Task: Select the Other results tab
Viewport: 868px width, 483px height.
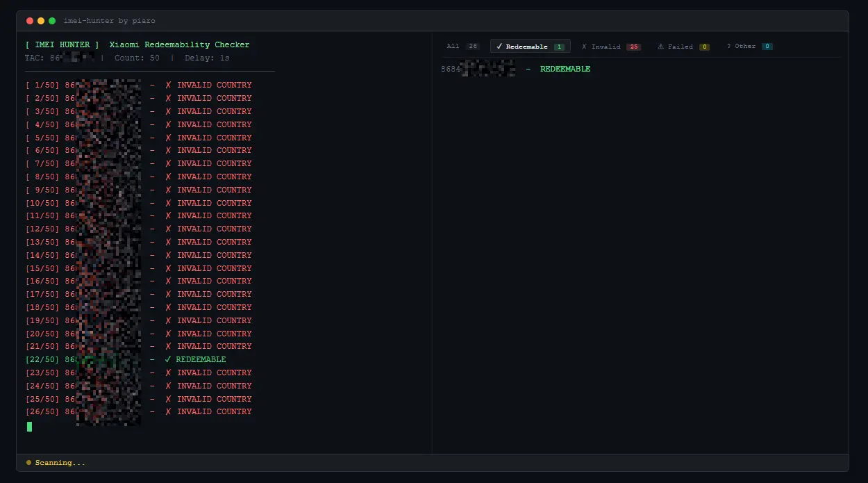Action: pos(749,47)
